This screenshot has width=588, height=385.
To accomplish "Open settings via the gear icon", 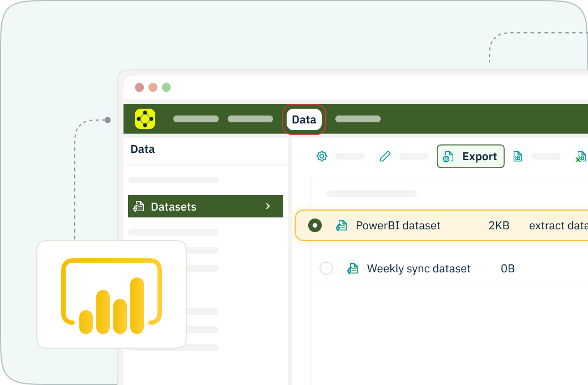I will point(322,156).
